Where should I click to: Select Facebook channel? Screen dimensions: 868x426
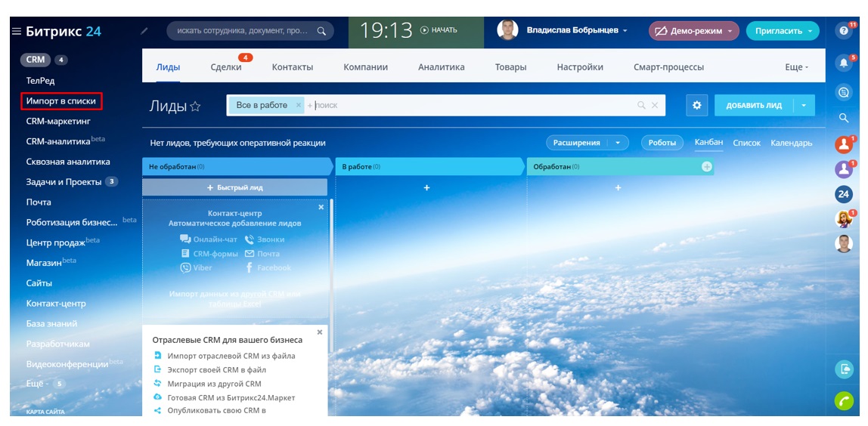point(268,268)
